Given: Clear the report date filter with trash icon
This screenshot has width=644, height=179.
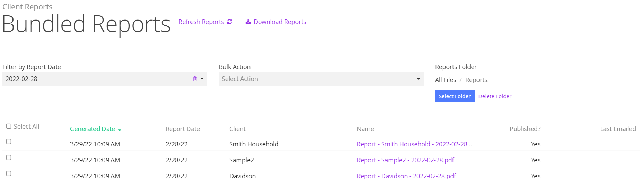Looking at the screenshot, I should click(x=195, y=79).
